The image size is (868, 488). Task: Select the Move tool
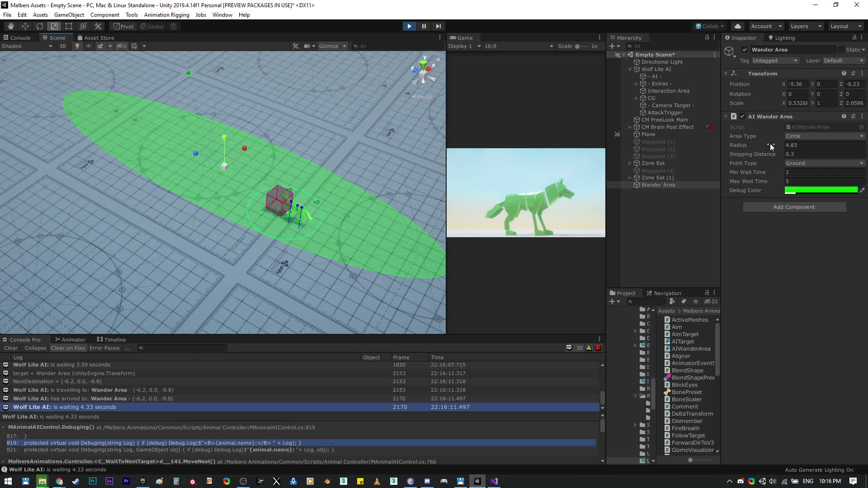click(x=25, y=26)
